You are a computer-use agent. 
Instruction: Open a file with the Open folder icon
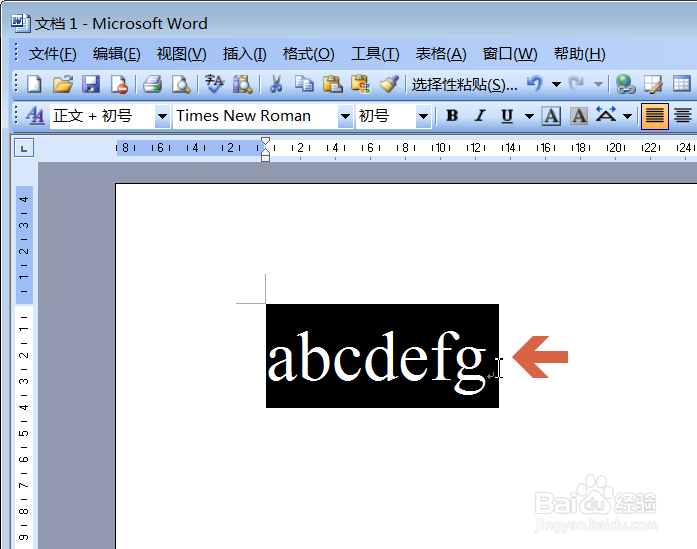(63, 84)
